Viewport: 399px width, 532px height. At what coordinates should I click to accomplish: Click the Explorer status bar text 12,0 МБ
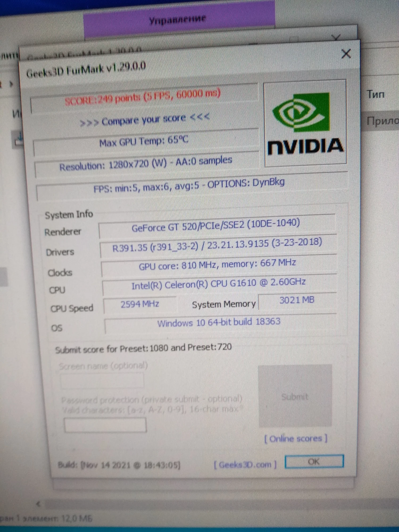pos(77,518)
